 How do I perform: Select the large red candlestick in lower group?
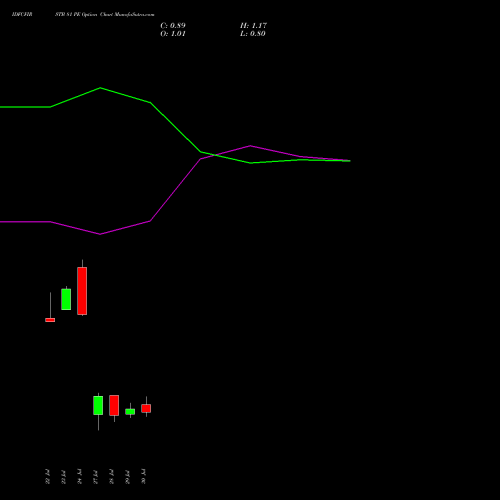[x=114, y=405]
